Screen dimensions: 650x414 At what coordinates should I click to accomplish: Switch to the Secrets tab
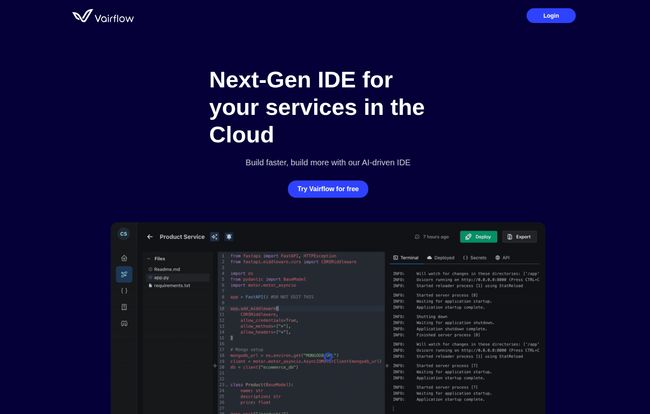[x=474, y=257]
